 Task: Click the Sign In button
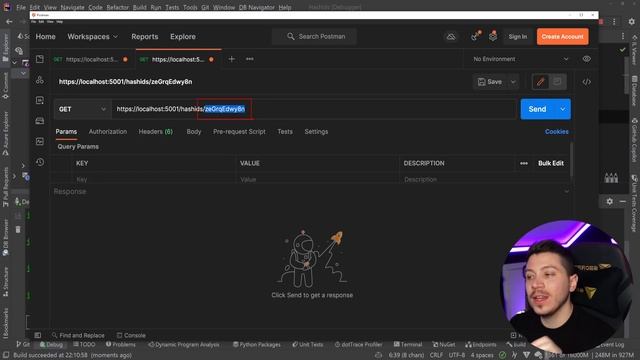518,37
